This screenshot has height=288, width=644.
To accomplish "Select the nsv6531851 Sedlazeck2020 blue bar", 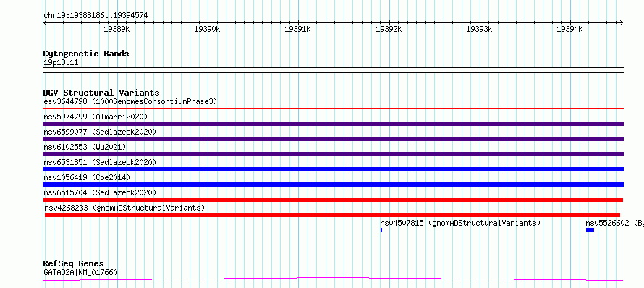I will 334,169.
